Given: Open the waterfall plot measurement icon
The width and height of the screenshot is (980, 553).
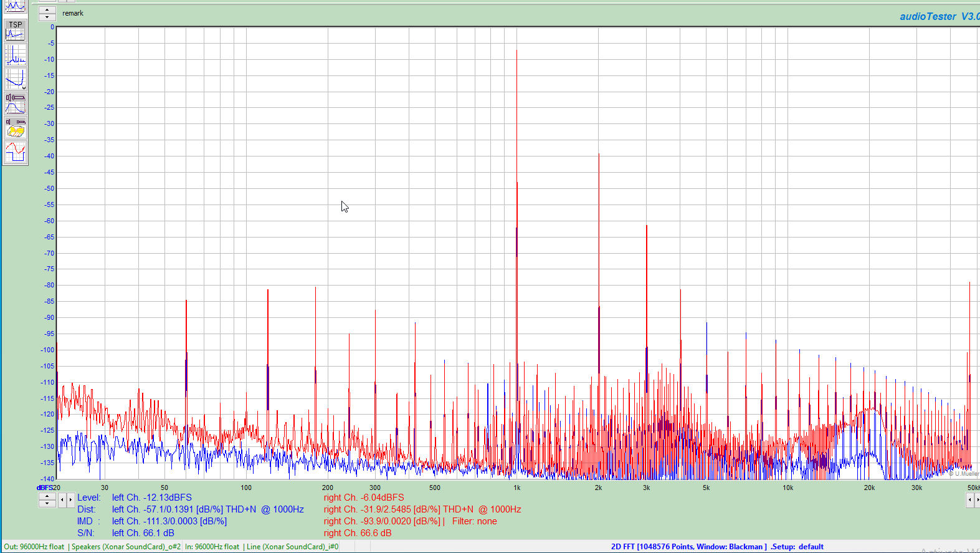Looking at the screenshot, I should 16,128.
